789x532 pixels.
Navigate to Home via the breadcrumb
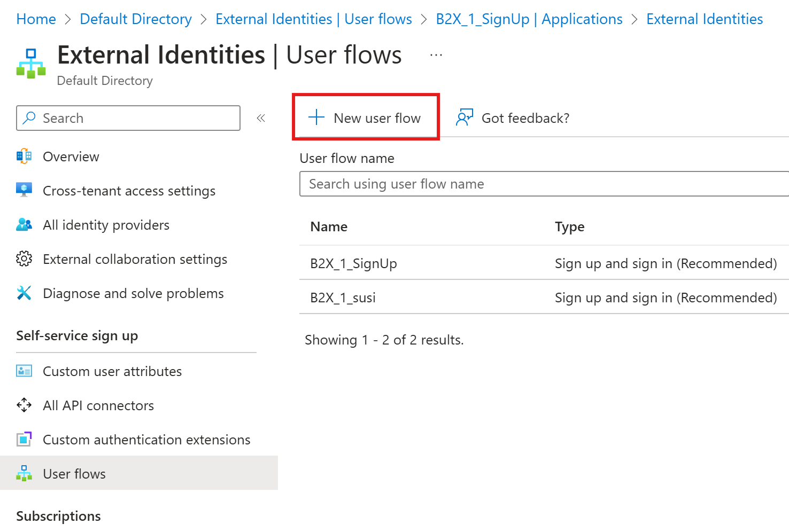tap(36, 19)
